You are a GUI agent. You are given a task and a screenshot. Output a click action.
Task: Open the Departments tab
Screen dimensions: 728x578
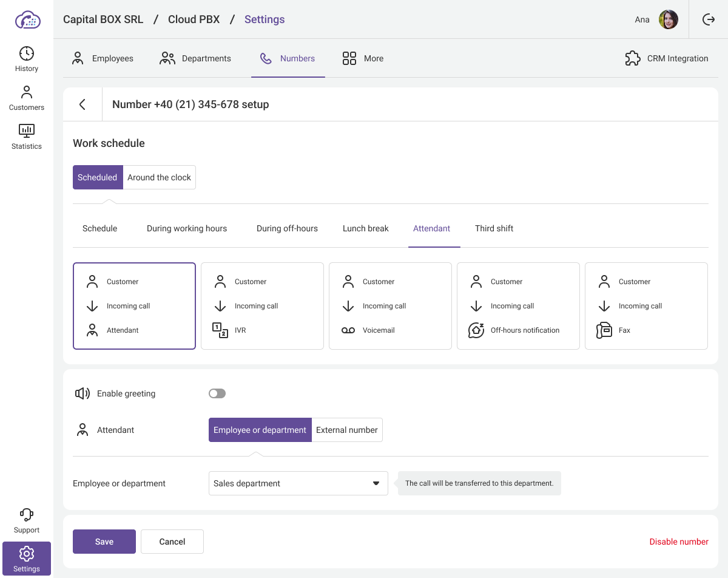(195, 58)
